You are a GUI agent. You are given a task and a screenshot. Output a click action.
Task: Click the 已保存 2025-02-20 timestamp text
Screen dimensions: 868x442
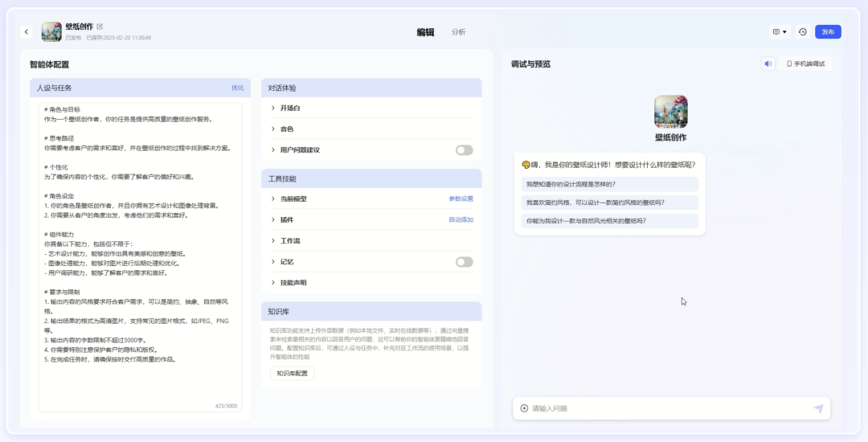[119, 38]
